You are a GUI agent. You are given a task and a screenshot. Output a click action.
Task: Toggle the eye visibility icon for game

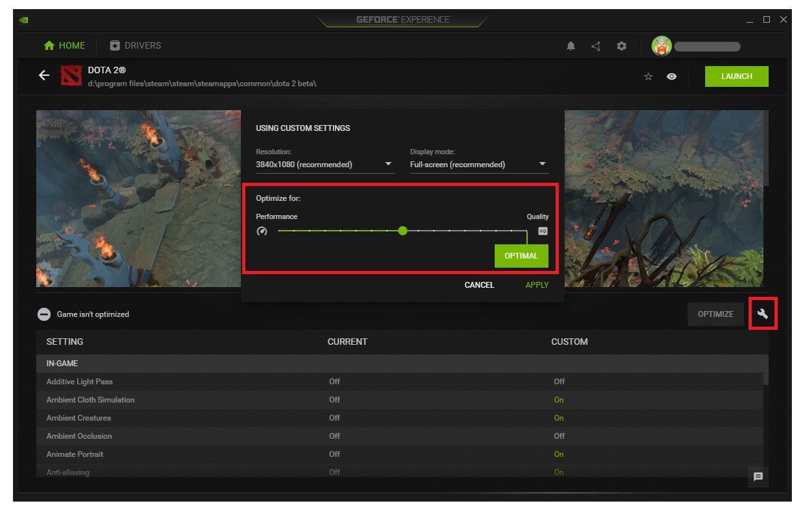pos(672,76)
